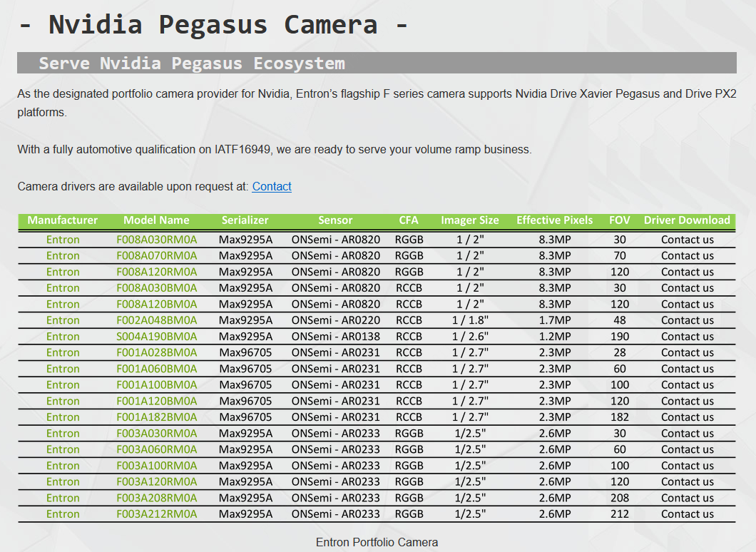Click Entron in the S004A190BM0A row
This screenshot has width=756, height=552.
point(63,337)
